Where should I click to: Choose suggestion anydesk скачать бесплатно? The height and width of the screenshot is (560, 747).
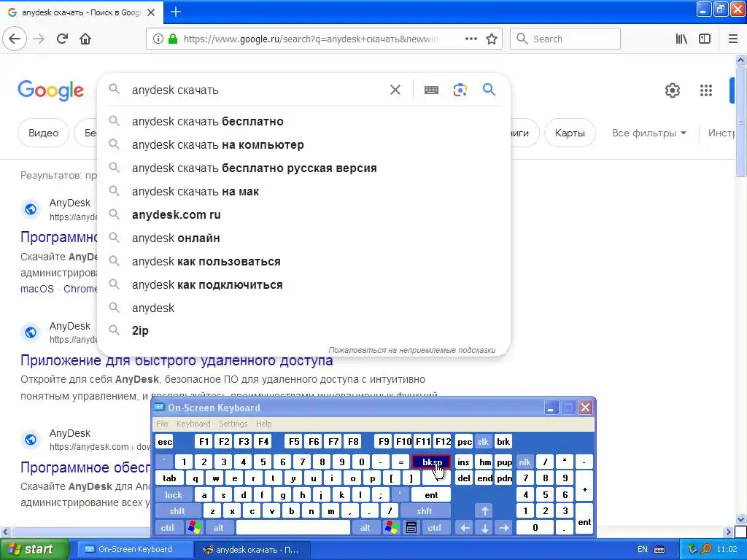[304, 122]
